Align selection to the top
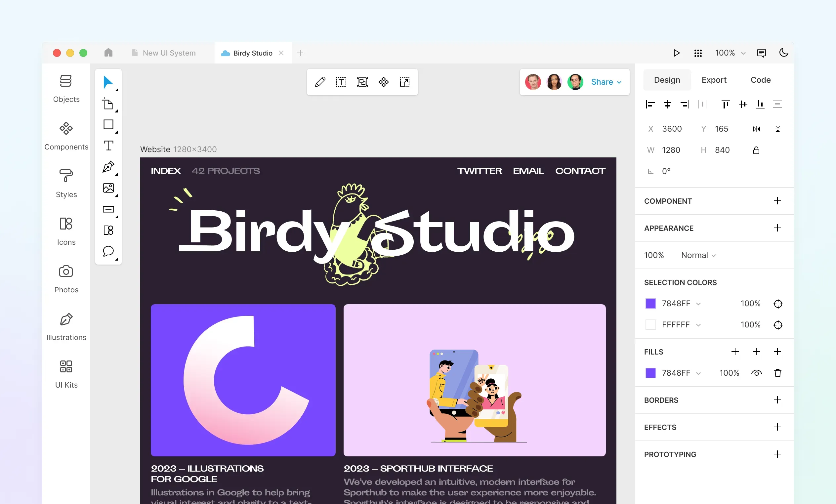Image resolution: width=836 pixels, height=504 pixels. pyautogui.click(x=726, y=104)
